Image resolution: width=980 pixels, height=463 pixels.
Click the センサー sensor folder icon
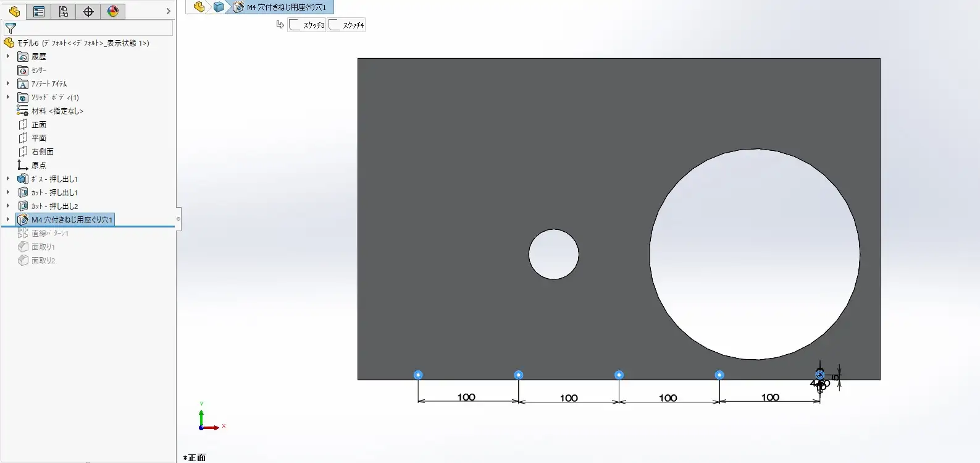click(23, 70)
